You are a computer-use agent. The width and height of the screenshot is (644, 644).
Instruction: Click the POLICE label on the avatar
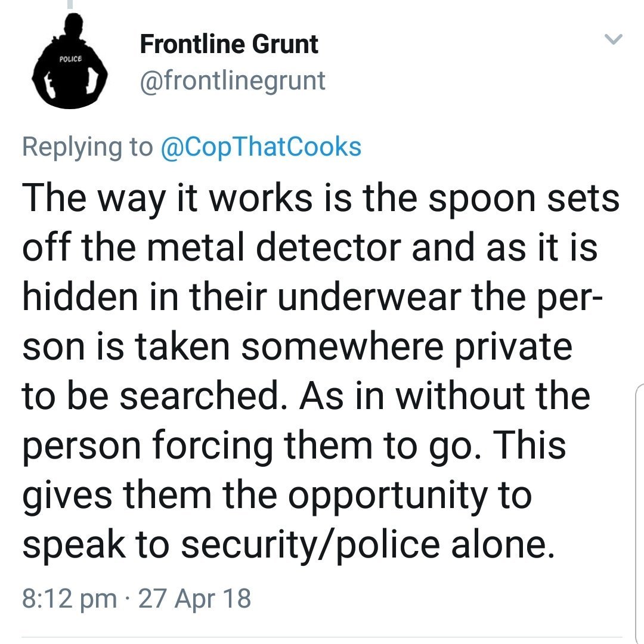coord(72,60)
